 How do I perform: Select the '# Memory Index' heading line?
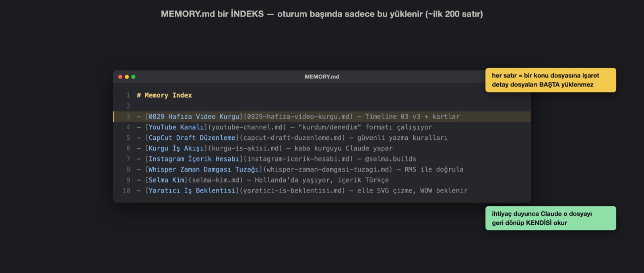(164, 95)
